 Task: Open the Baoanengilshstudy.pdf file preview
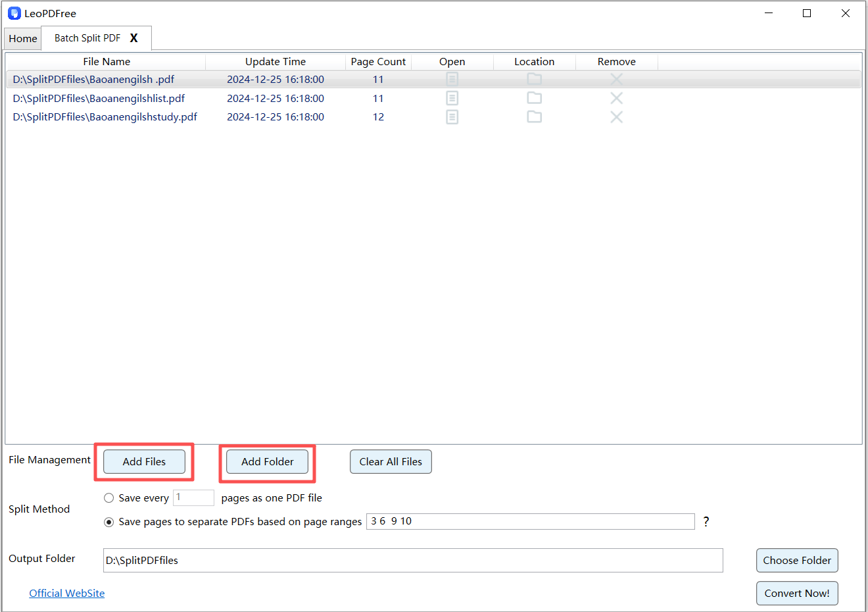pos(452,116)
